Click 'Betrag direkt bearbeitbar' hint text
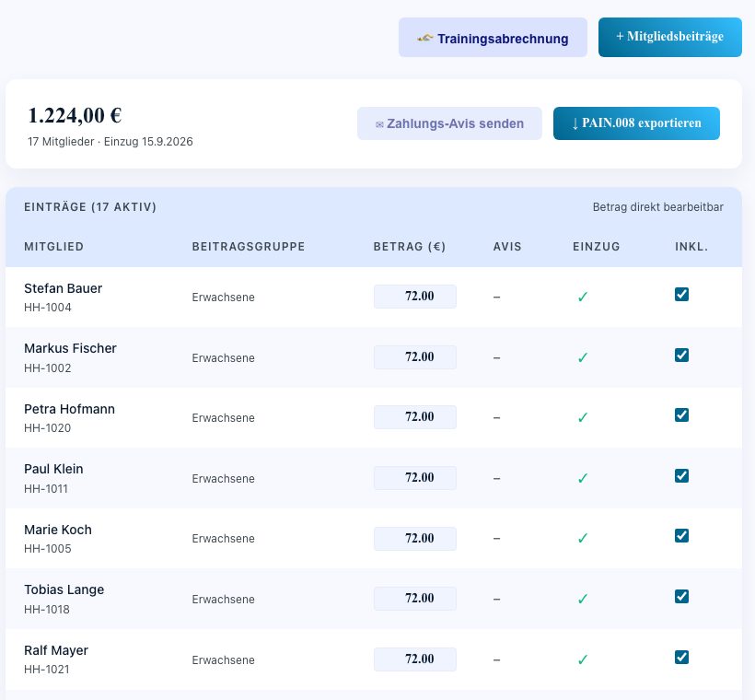 point(657,207)
